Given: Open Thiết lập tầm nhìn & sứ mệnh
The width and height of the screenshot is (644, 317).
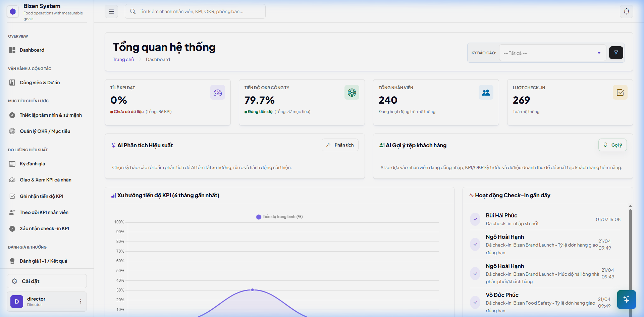Looking at the screenshot, I should (47, 115).
